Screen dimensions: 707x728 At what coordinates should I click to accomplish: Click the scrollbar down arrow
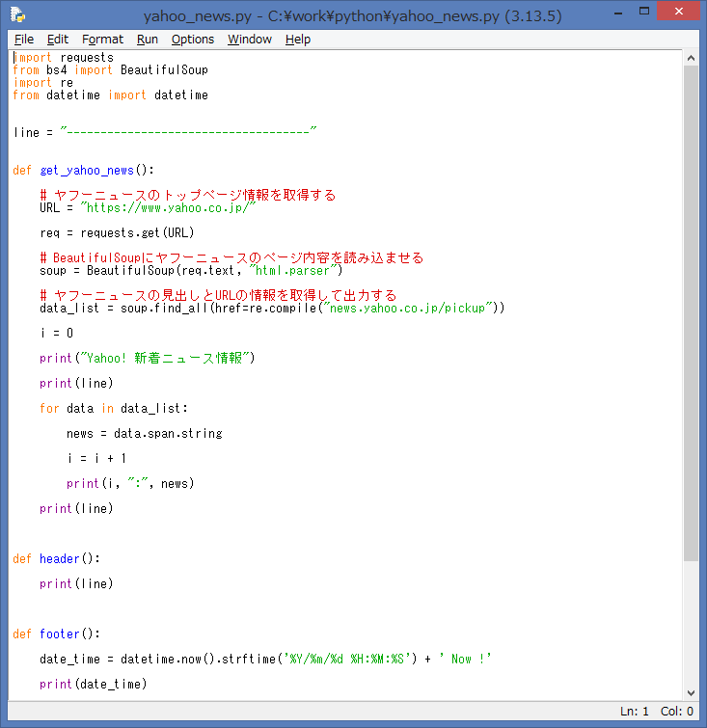click(691, 692)
